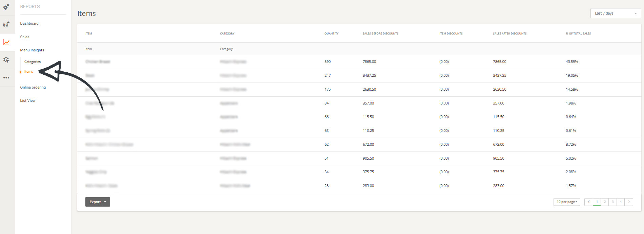Viewport: 644px width, 234px height.
Task: Open Sales in the Reports menu
Action: tap(25, 37)
